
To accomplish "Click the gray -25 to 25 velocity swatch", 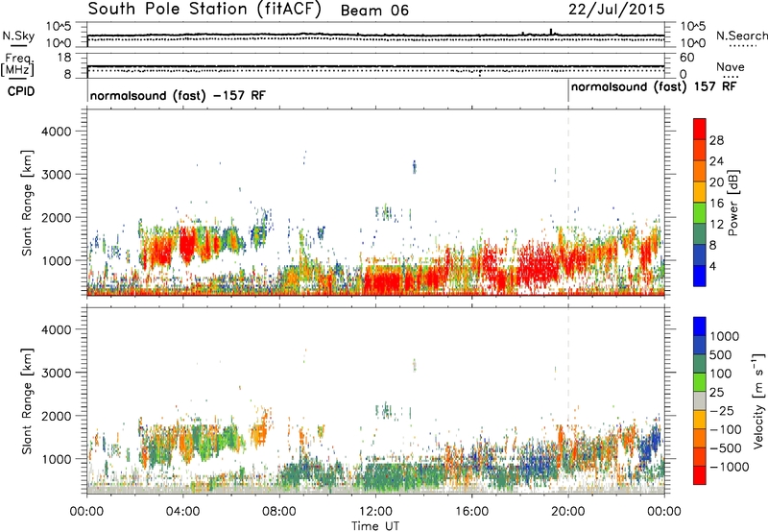I will point(700,401).
